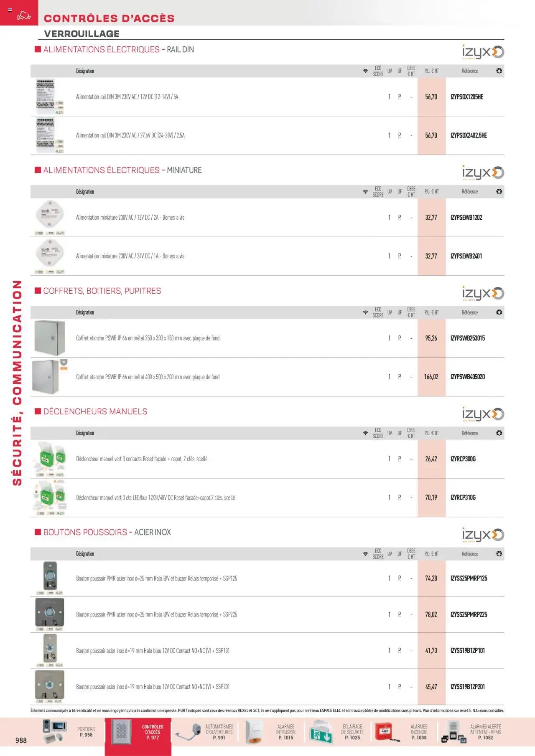Screen dimensions: 535x756
Task: Select reference IZYPSDX1205HE
Action: pyautogui.click(x=467, y=97)
